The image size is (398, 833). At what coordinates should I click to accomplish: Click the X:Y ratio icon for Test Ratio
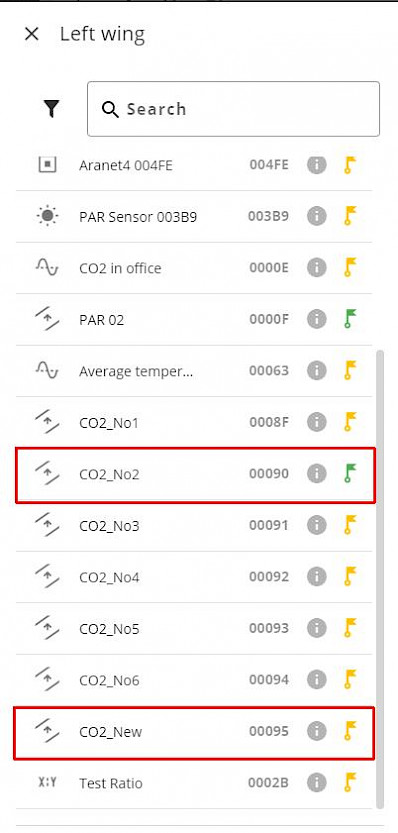click(x=47, y=782)
